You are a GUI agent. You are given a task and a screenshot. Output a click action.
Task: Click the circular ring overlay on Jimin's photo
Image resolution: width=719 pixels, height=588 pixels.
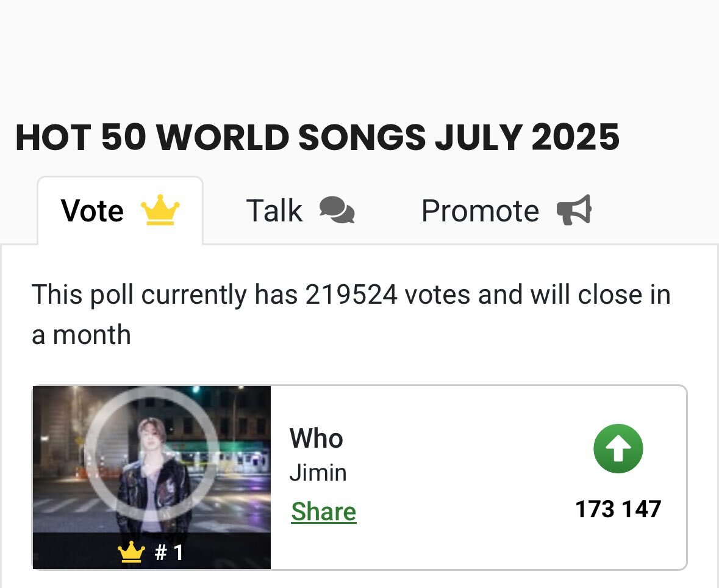point(152,454)
